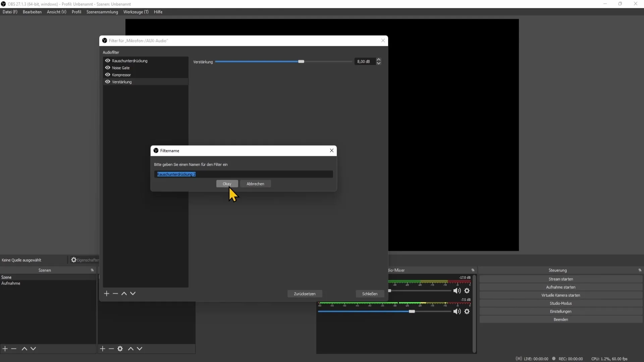Undock the Szenen panel
This screenshot has height=362, width=644.
(92, 270)
